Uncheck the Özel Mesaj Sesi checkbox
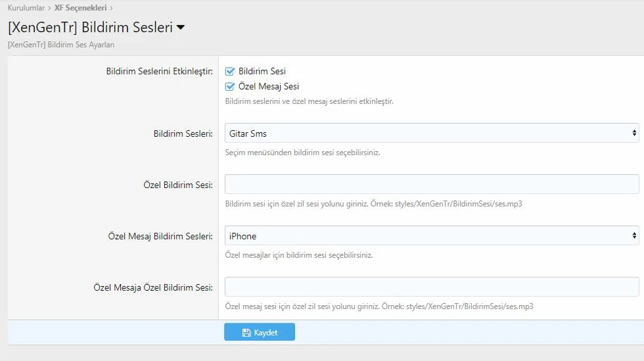The height and width of the screenshot is (361, 644). [x=230, y=86]
